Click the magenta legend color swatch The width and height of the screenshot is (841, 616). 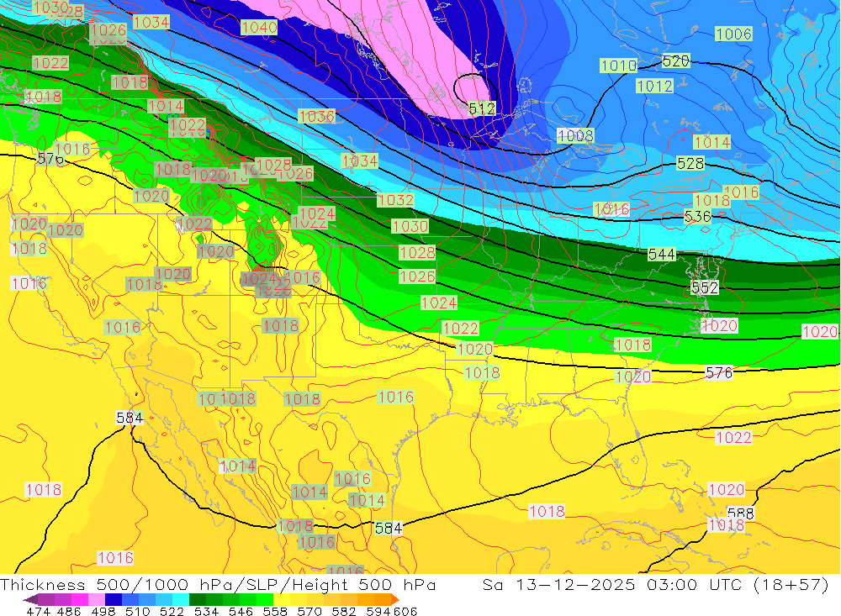[80, 599]
